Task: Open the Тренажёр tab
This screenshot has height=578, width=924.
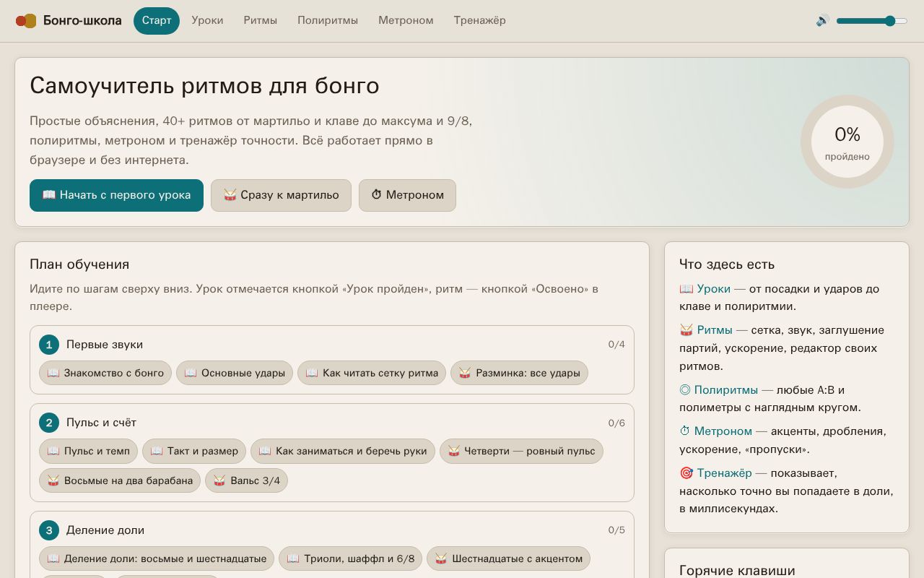Action: click(479, 20)
